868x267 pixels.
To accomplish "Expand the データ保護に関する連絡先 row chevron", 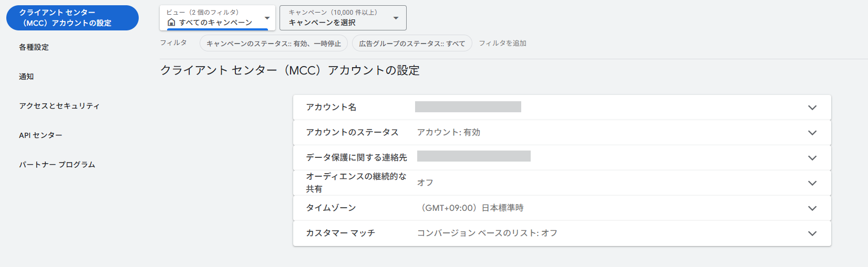I will click(812, 158).
